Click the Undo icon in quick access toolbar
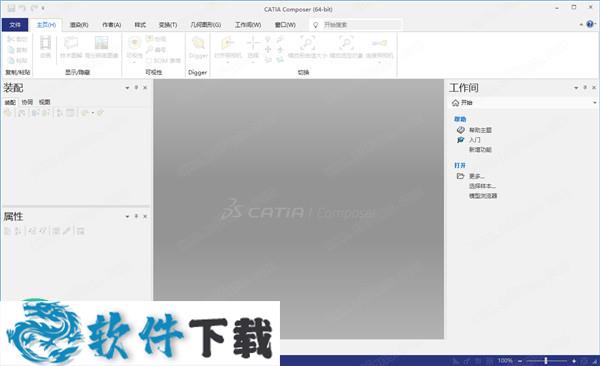 (x=23, y=8)
